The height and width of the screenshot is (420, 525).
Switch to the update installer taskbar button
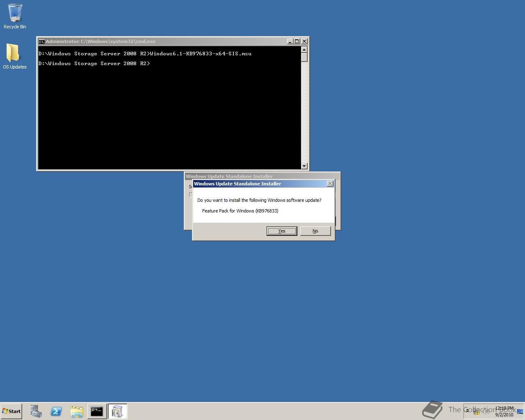[x=117, y=411]
